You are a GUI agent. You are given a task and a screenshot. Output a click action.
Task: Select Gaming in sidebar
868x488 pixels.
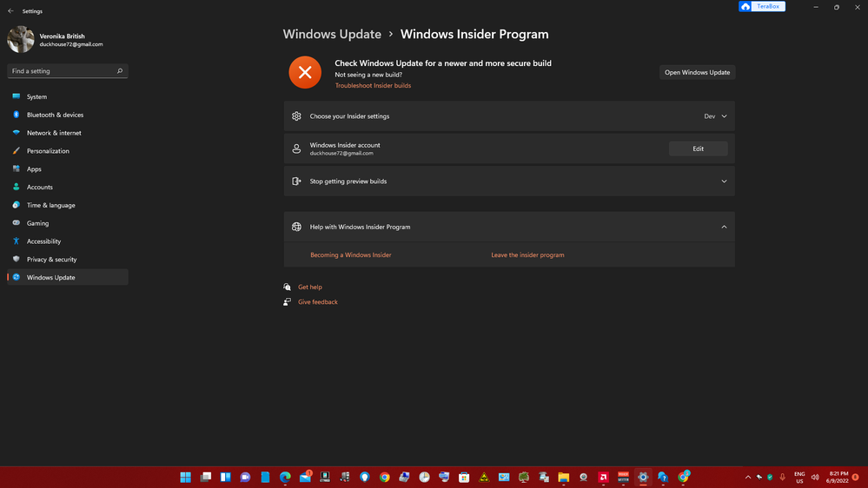coord(68,223)
